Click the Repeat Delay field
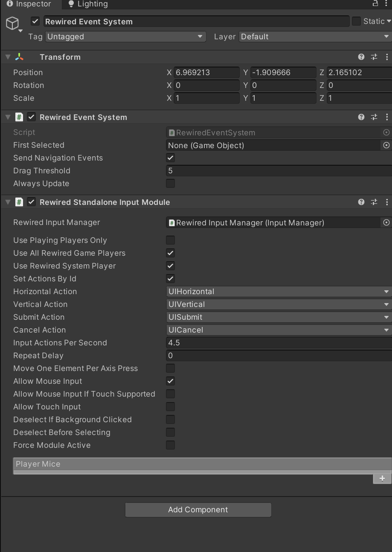 tap(279, 356)
